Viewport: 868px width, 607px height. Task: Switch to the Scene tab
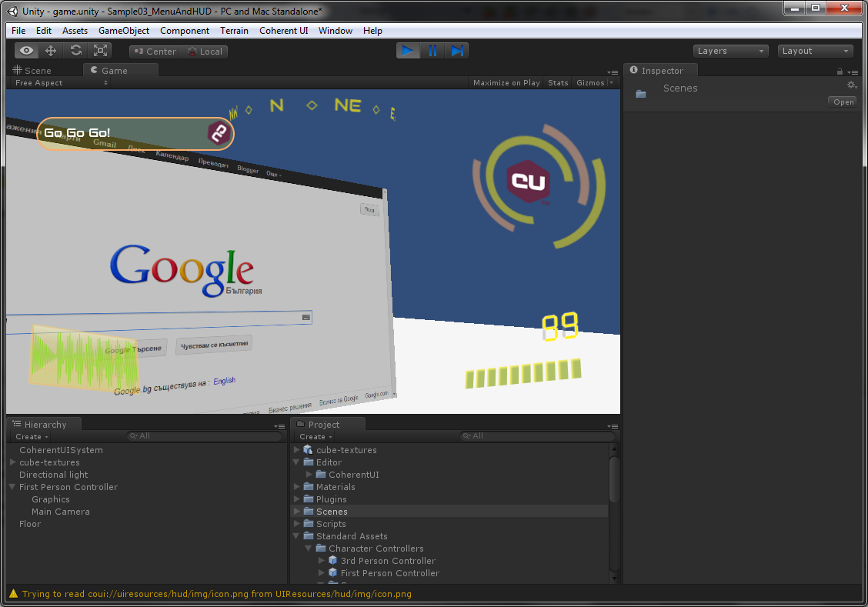click(33, 70)
